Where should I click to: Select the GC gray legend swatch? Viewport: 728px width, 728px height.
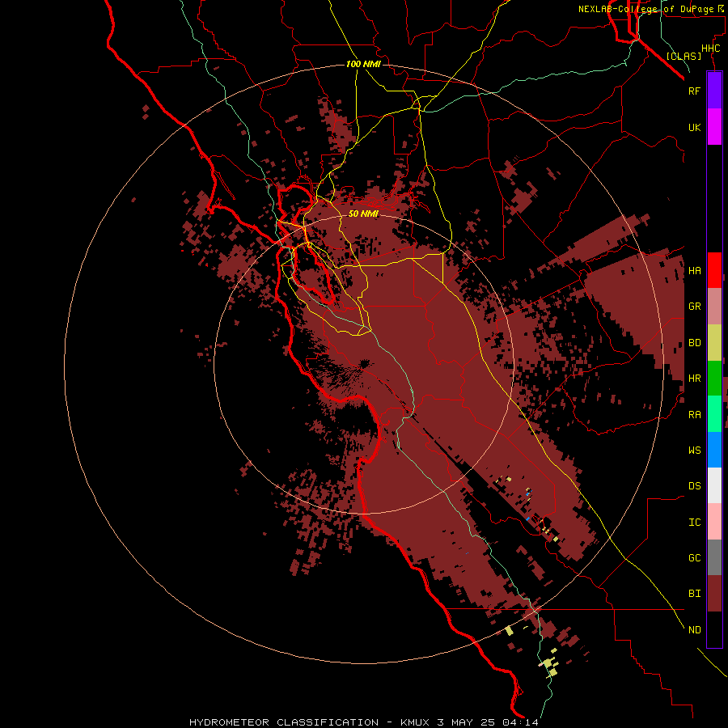coord(714,557)
